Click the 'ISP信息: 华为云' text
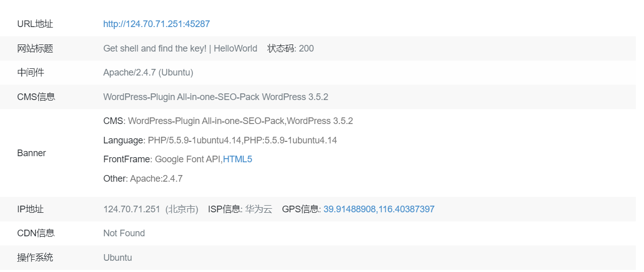Screen dimensions: 644x272 click(240, 209)
